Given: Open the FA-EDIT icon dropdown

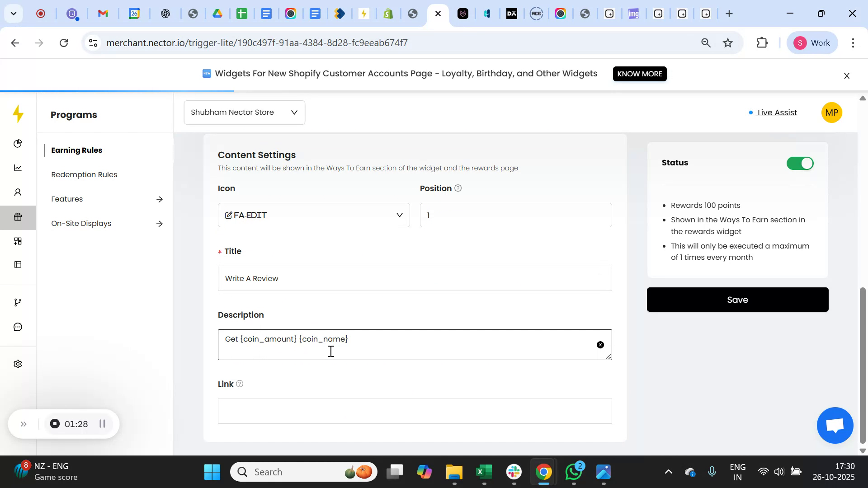Looking at the screenshot, I should point(313,215).
